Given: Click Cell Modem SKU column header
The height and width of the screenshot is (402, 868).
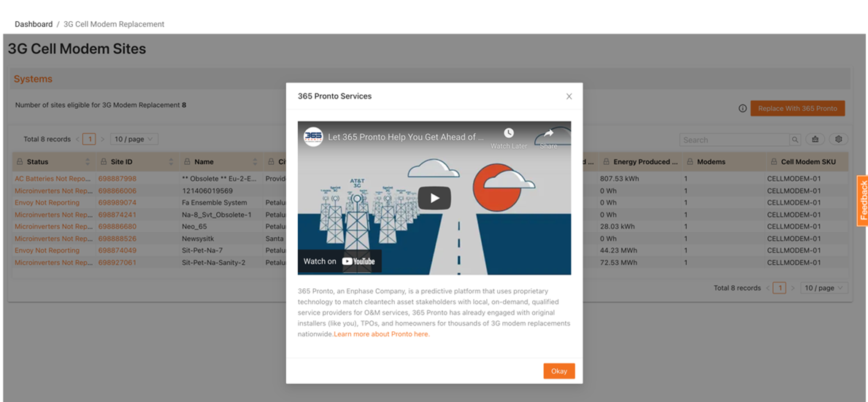Looking at the screenshot, I should [808, 162].
